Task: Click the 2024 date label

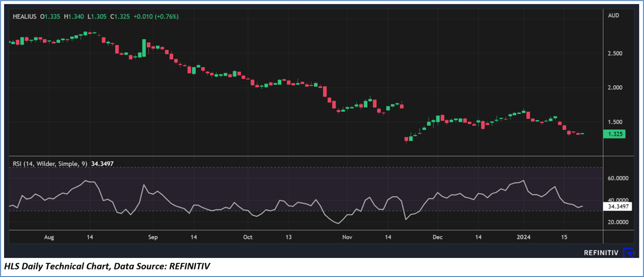Action: (x=523, y=237)
